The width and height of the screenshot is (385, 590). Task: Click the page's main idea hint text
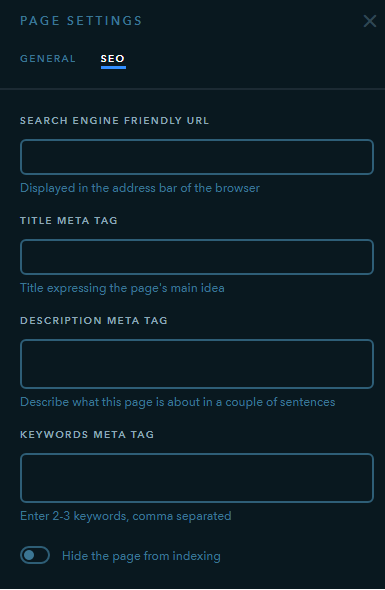122,288
